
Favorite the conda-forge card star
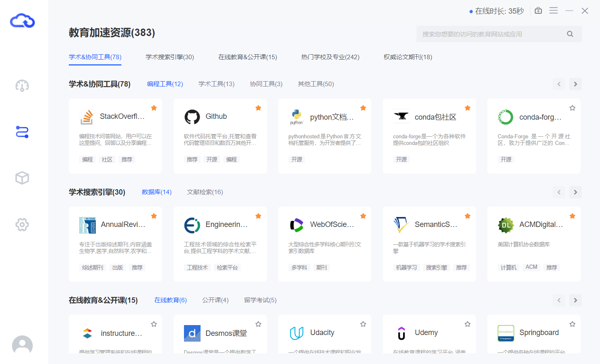(x=572, y=108)
